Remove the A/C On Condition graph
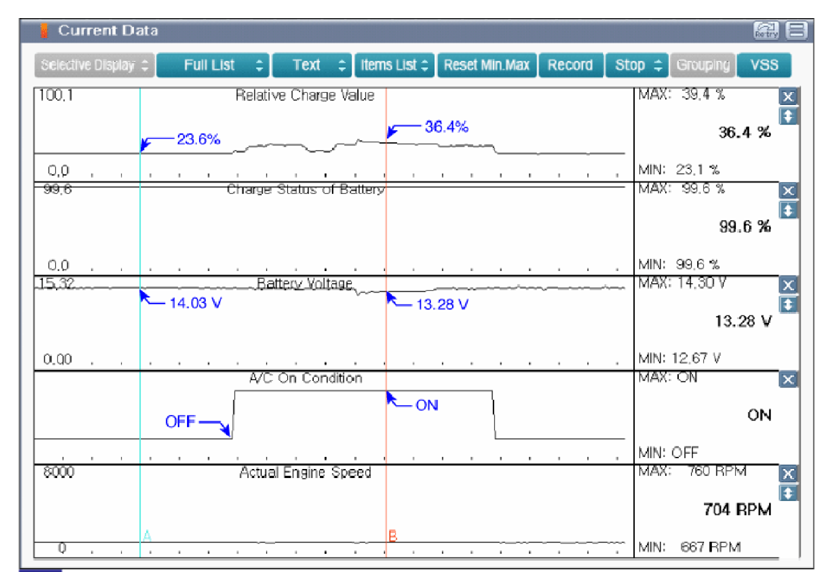The height and width of the screenshot is (581, 833). [x=788, y=380]
